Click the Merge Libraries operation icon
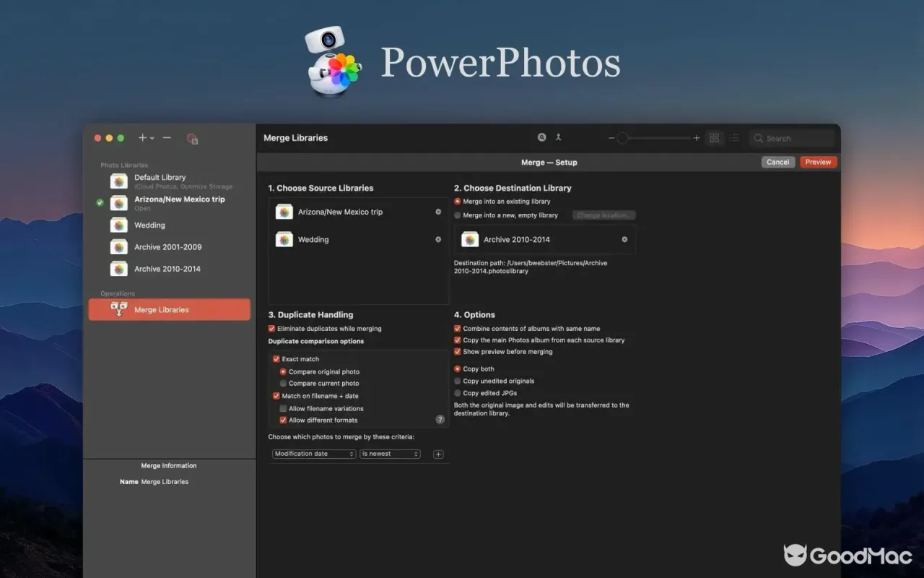Screen dimensions: 924x578 pyautogui.click(x=119, y=309)
